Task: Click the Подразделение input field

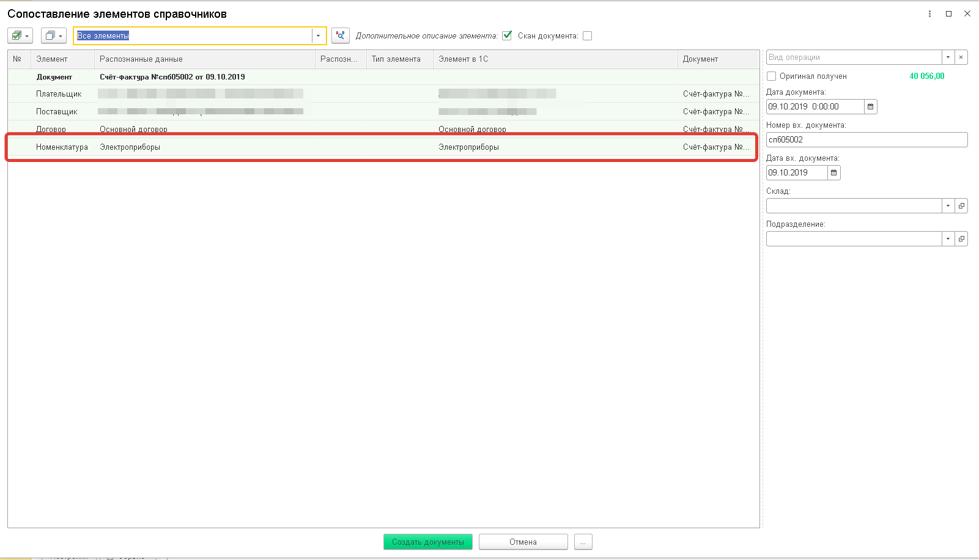Action: [x=854, y=239]
